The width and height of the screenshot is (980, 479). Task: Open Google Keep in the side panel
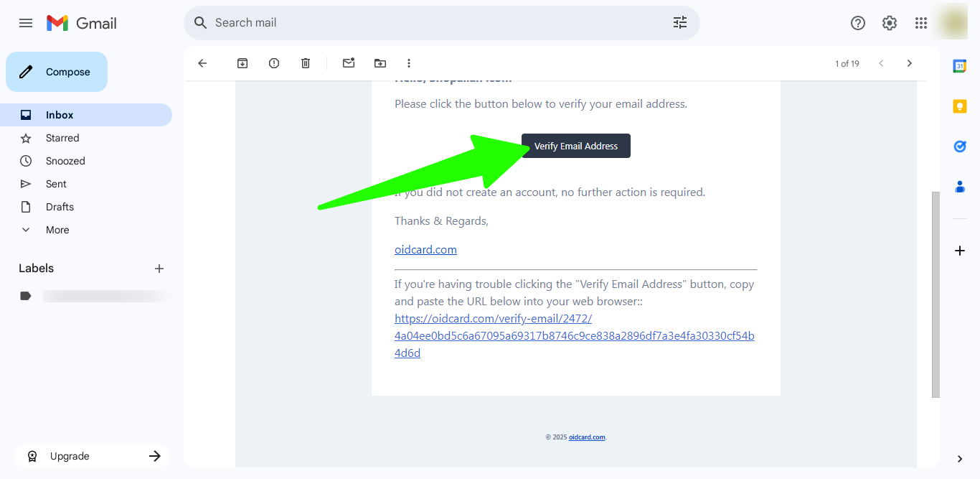click(x=960, y=106)
